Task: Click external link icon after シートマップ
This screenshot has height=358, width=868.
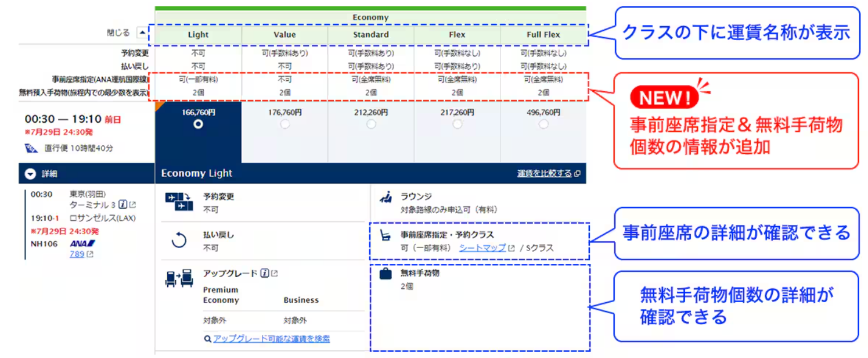Action: coord(512,248)
